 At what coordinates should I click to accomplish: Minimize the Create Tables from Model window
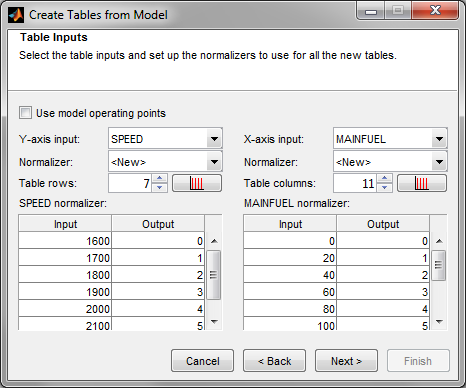click(x=371, y=11)
